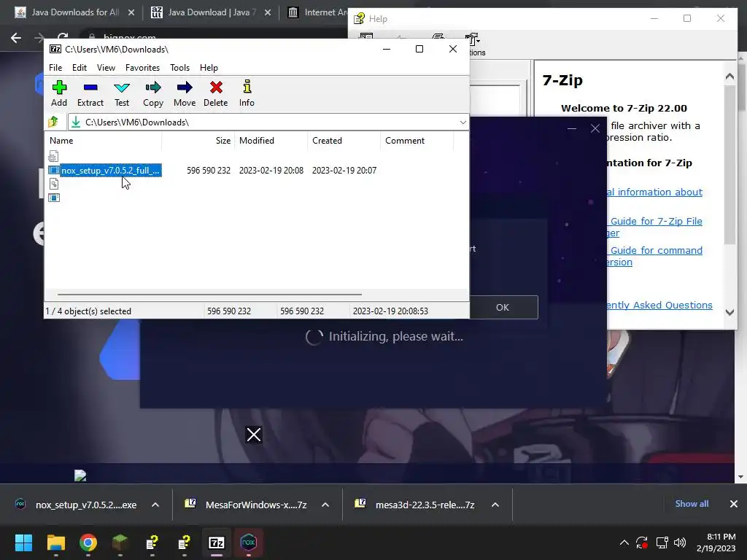Sort files by Created column
747x560 pixels.
[x=344, y=141]
